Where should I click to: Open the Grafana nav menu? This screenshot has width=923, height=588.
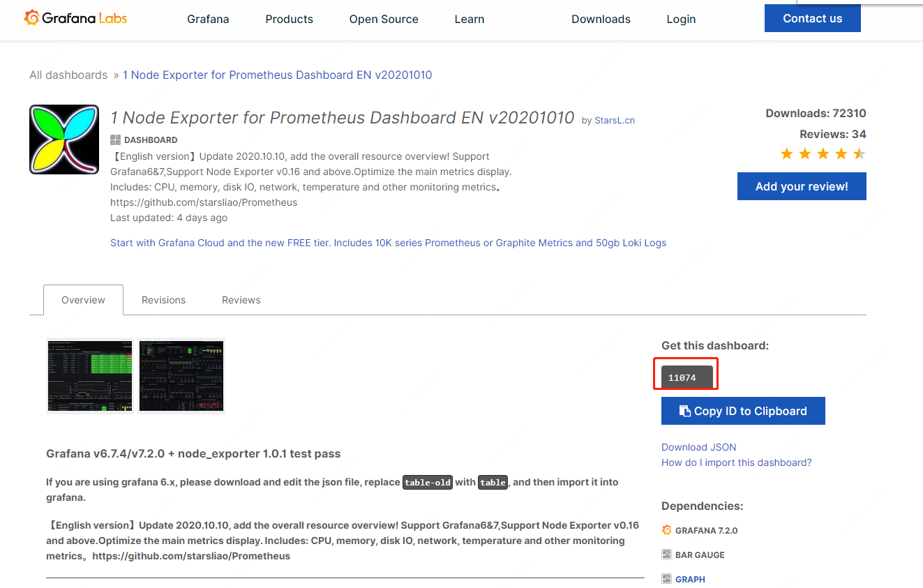coord(208,19)
